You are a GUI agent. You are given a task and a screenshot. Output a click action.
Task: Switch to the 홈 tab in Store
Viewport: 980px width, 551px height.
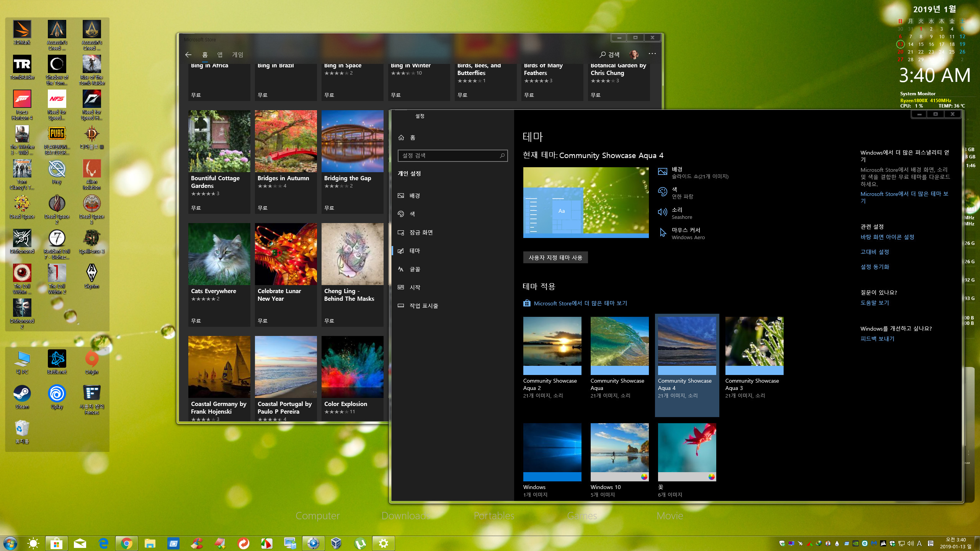[x=205, y=55]
